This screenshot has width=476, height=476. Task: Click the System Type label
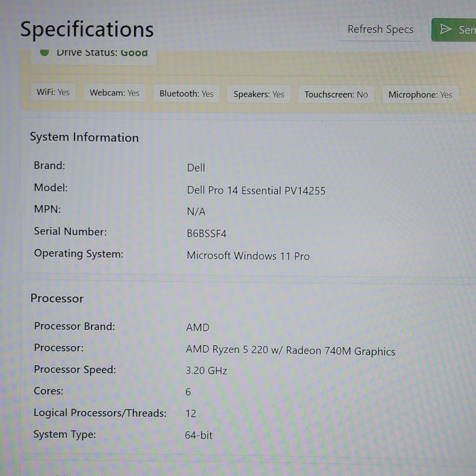pos(65,435)
